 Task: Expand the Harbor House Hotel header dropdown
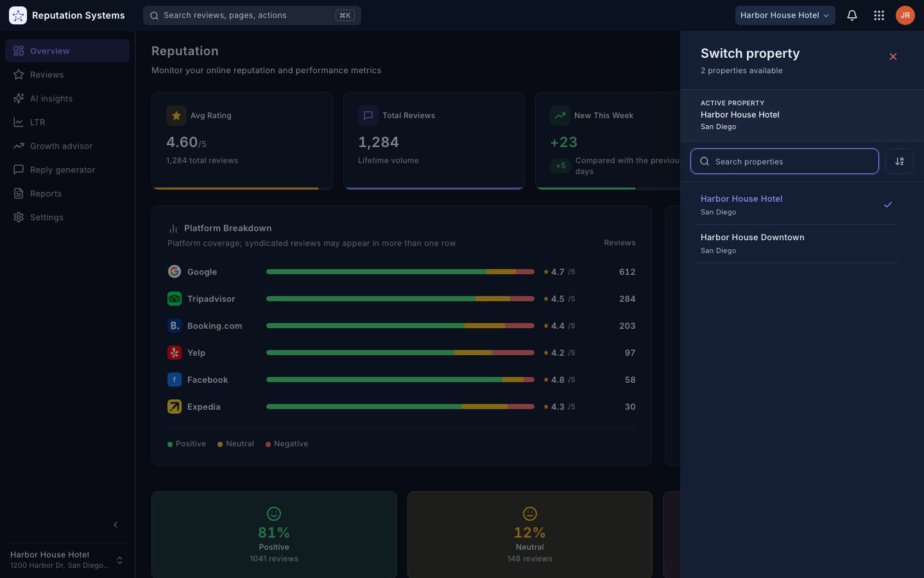[785, 15]
